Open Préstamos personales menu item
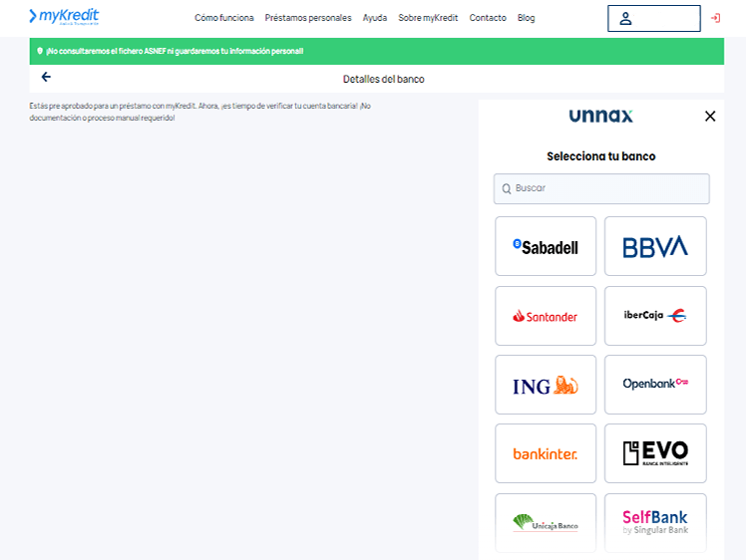 [x=308, y=18]
